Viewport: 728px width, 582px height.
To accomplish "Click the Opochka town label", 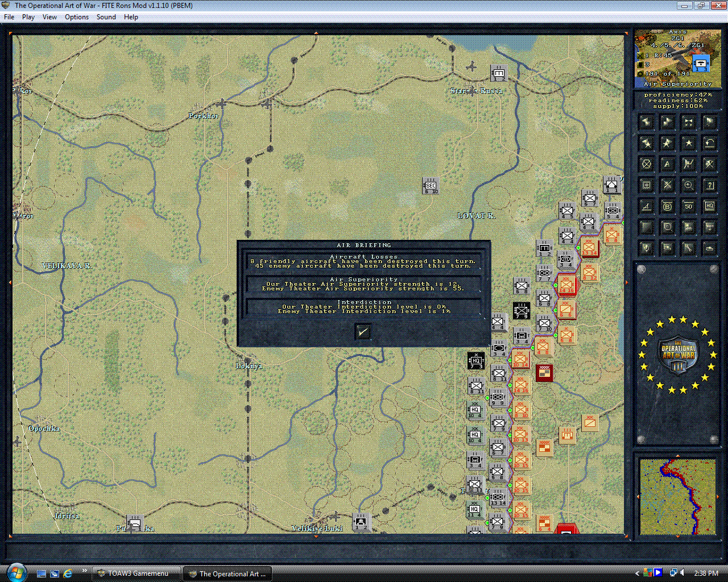I will [x=44, y=429].
